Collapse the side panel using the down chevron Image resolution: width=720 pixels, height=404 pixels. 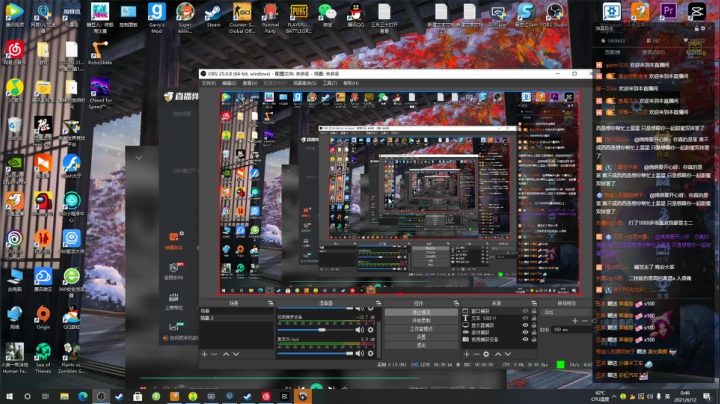[x=139, y=157]
